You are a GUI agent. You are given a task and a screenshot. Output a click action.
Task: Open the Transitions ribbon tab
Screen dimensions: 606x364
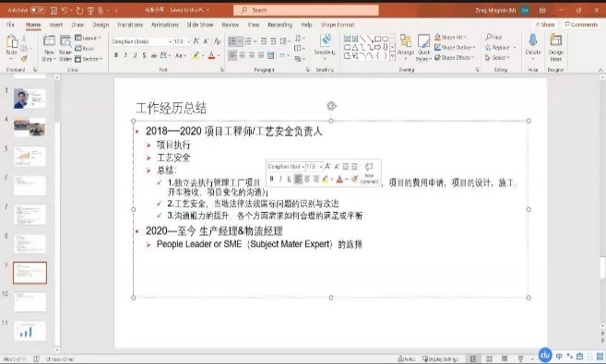(130, 25)
